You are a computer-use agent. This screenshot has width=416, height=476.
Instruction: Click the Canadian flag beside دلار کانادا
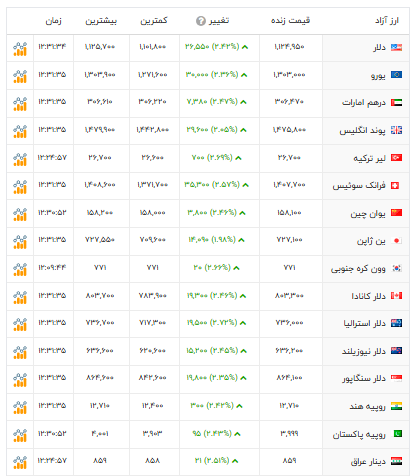click(396, 296)
